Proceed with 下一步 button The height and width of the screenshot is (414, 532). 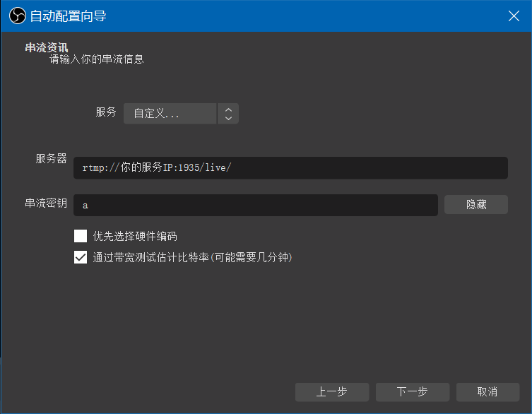(x=412, y=392)
